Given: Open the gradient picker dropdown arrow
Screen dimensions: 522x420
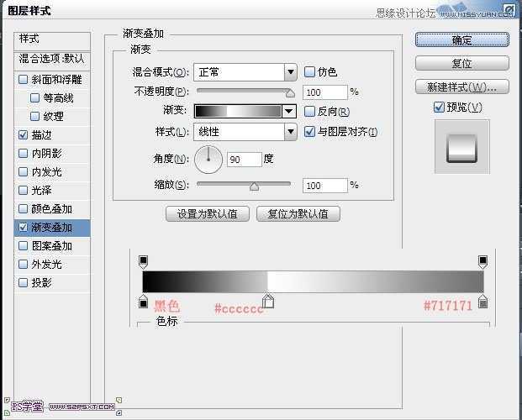Looking at the screenshot, I should (289, 111).
